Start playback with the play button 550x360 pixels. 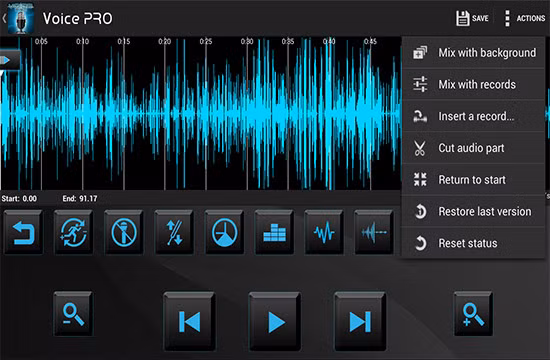(x=275, y=321)
